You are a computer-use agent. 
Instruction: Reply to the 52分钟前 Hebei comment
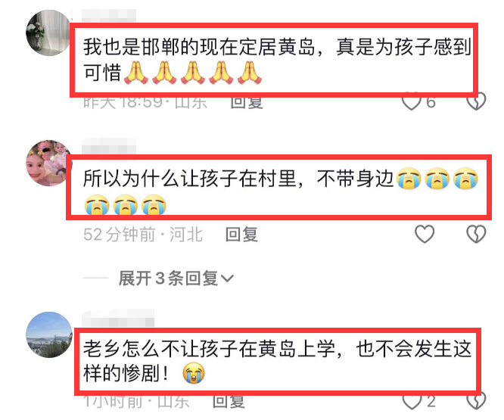point(241,234)
